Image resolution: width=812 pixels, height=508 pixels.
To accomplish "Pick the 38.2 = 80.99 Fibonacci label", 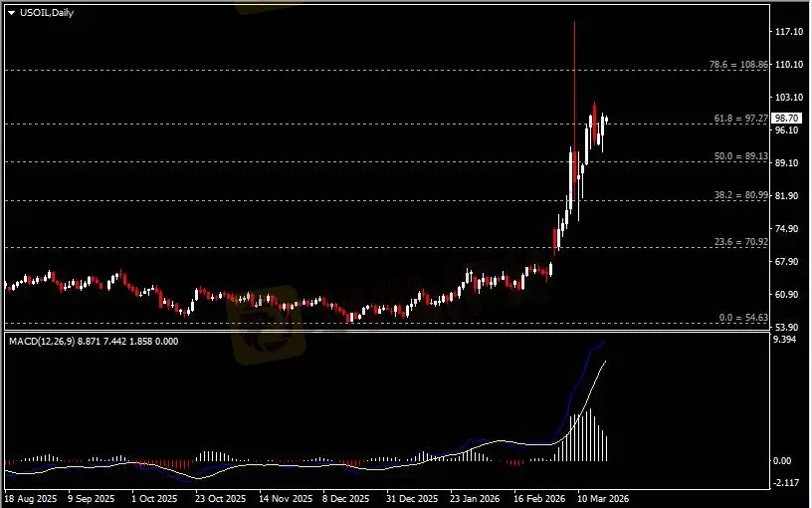I will [x=741, y=195].
